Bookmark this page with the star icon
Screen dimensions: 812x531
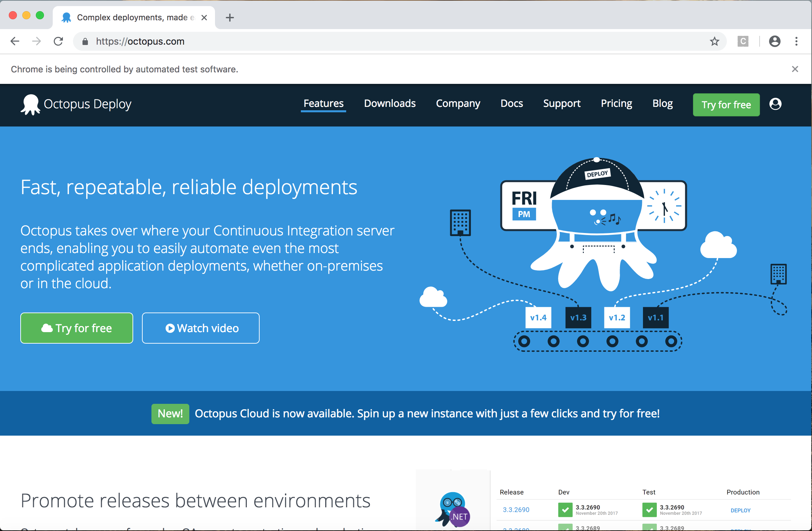click(x=714, y=41)
